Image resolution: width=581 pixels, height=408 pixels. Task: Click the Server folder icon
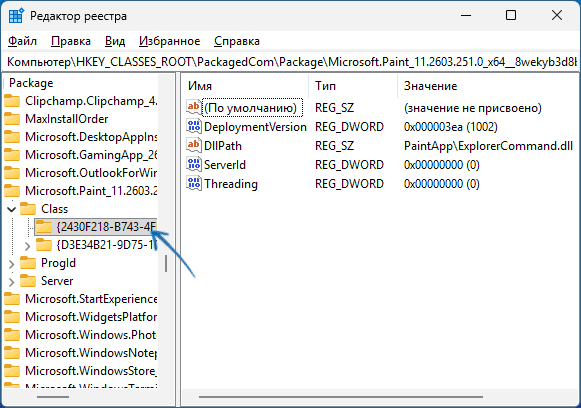[28, 281]
